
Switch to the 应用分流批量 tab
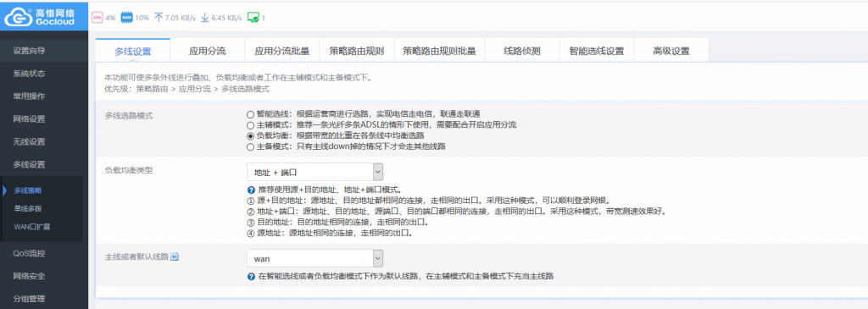281,51
